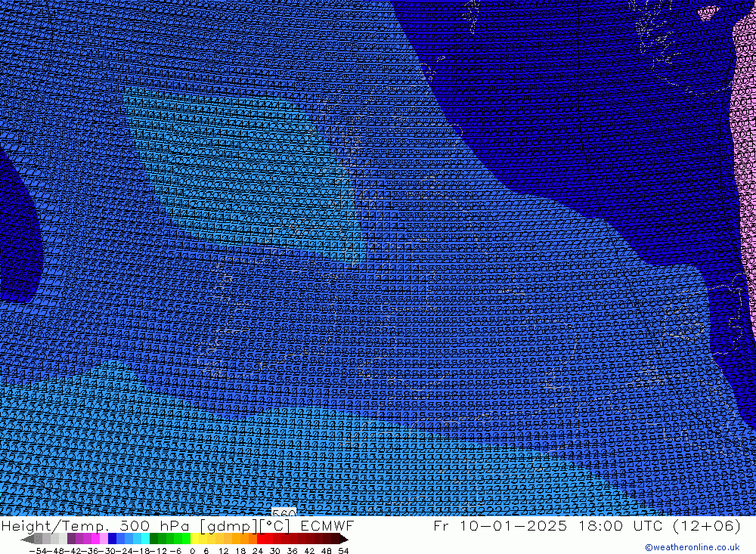
Task: Pick the darkest green legend swatch
Action: click(153, 539)
